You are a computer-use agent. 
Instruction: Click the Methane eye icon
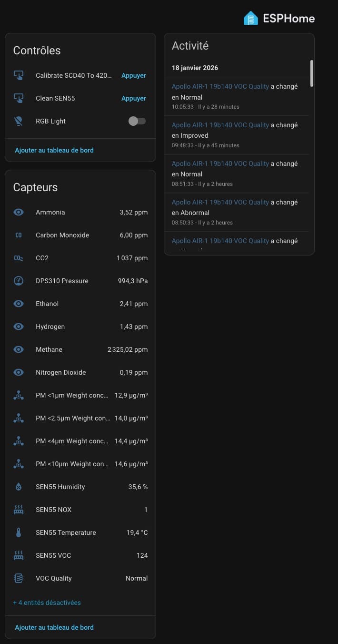(x=19, y=349)
